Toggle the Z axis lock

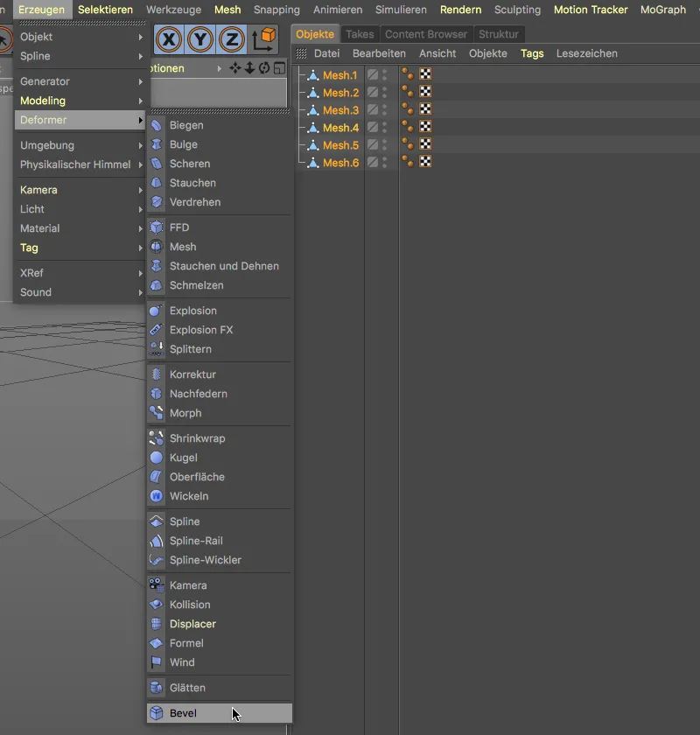tap(232, 39)
